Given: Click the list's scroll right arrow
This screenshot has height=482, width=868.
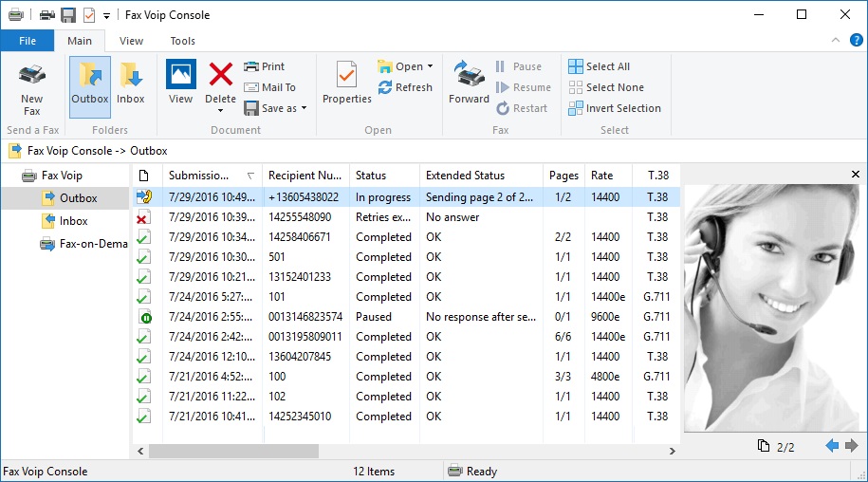Looking at the screenshot, I should coord(672,451).
